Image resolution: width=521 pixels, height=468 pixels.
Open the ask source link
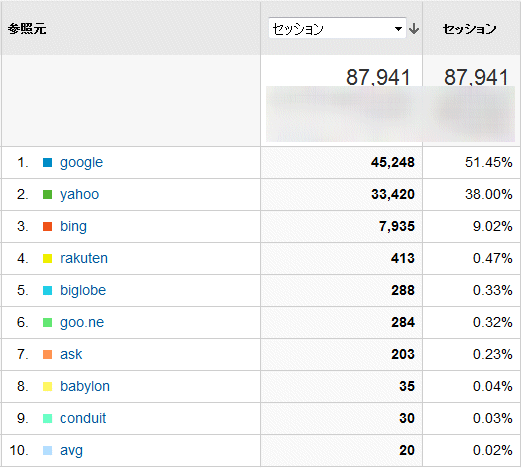(71, 354)
